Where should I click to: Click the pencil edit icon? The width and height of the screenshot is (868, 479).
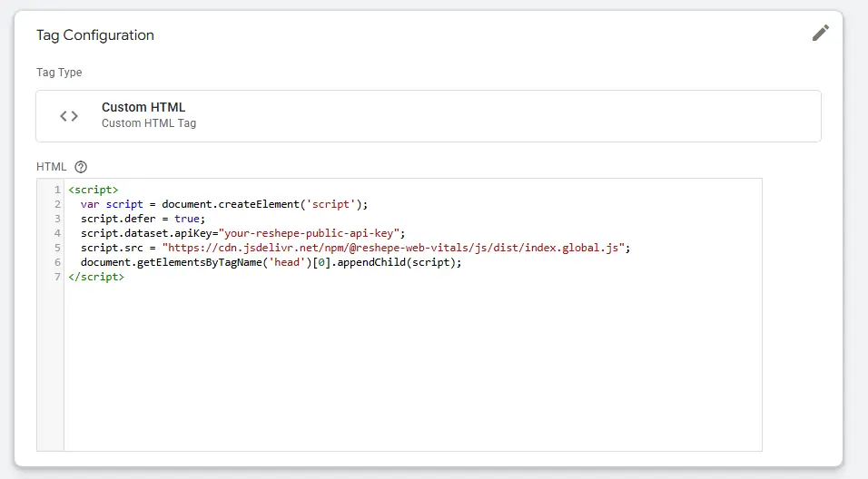pyautogui.click(x=821, y=33)
